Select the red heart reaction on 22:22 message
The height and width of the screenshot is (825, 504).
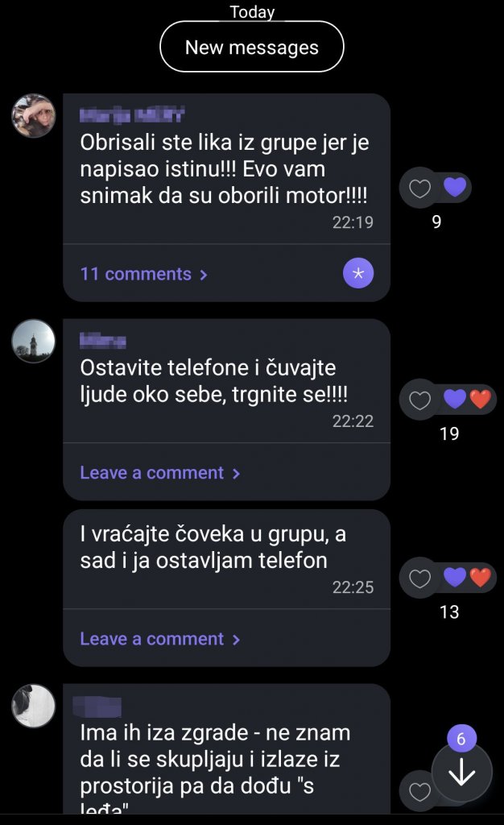482,400
